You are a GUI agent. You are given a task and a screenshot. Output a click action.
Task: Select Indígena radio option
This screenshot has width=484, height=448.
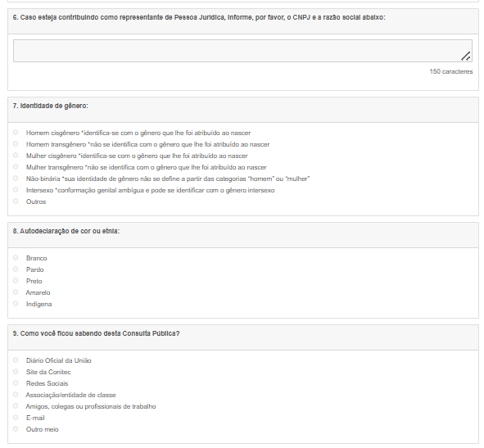click(16, 304)
